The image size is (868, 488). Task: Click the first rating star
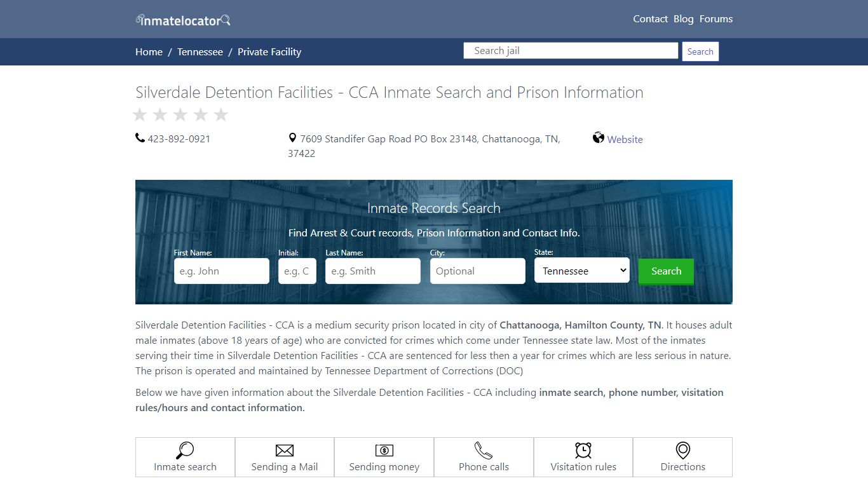(140, 115)
